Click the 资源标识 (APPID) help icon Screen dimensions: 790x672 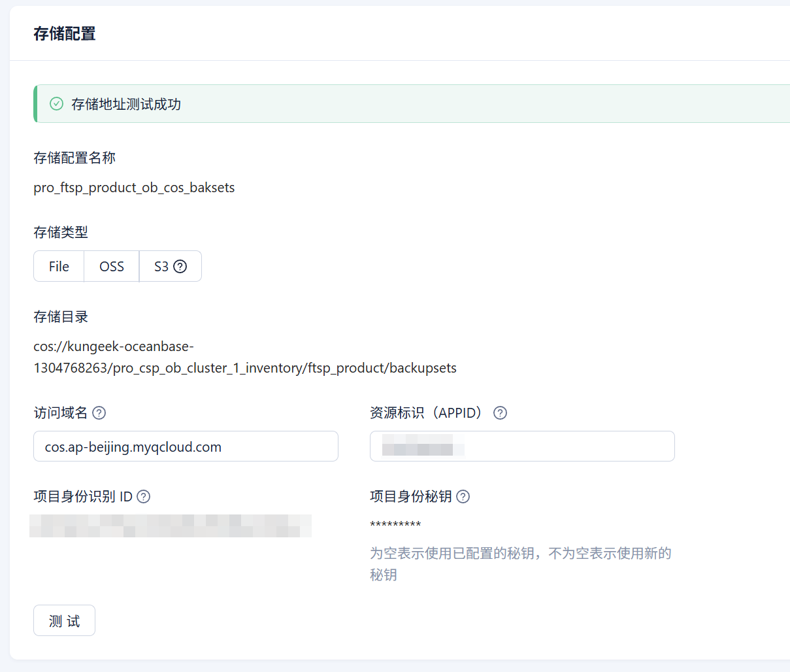point(500,413)
